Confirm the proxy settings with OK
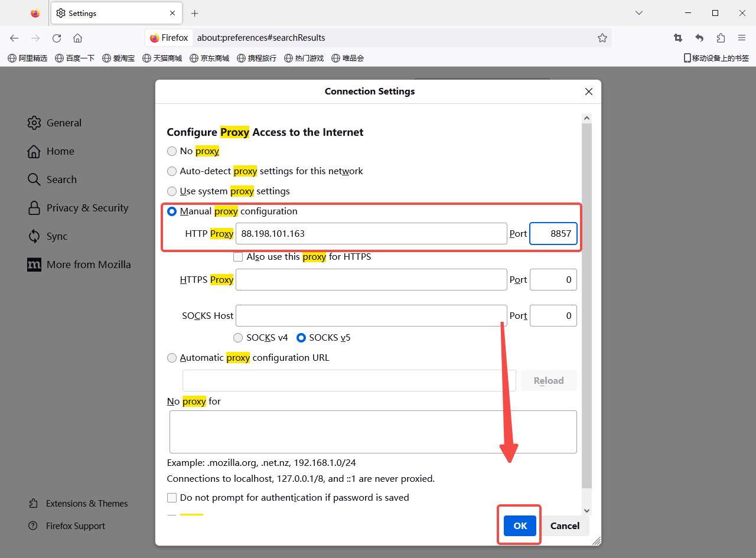The image size is (756, 558). pos(520,526)
